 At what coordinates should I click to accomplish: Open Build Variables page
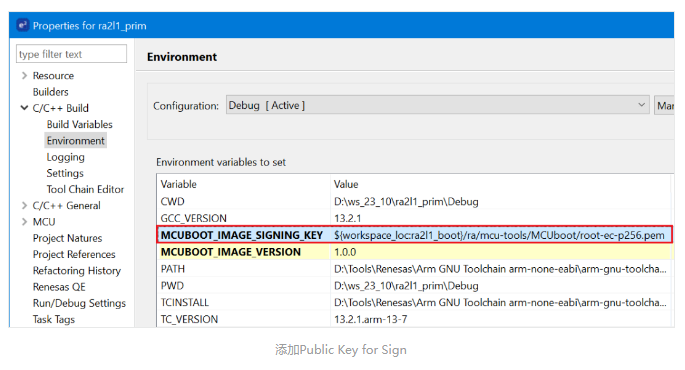pos(80,124)
